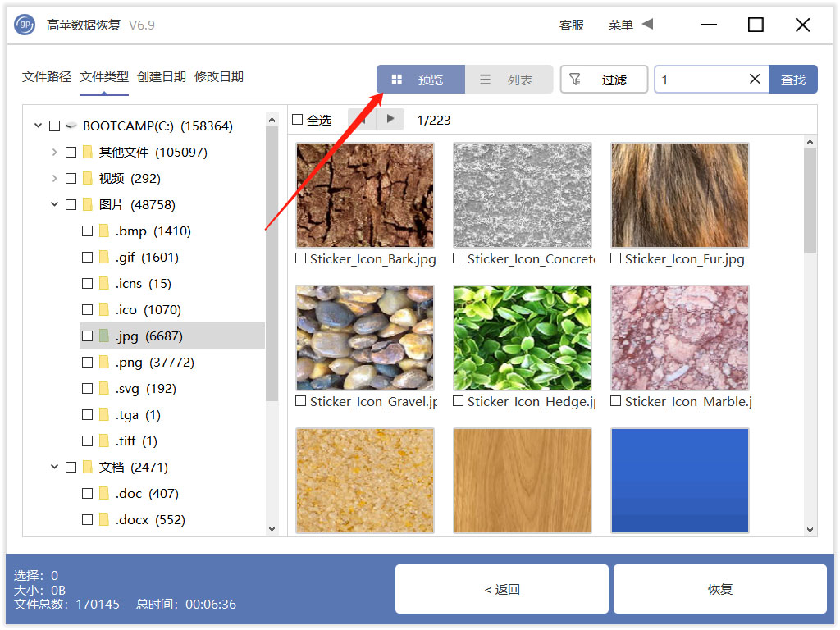This screenshot has height=630, width=840.
Task: Clear the search box with X icon
Action: tap(755, 80)
